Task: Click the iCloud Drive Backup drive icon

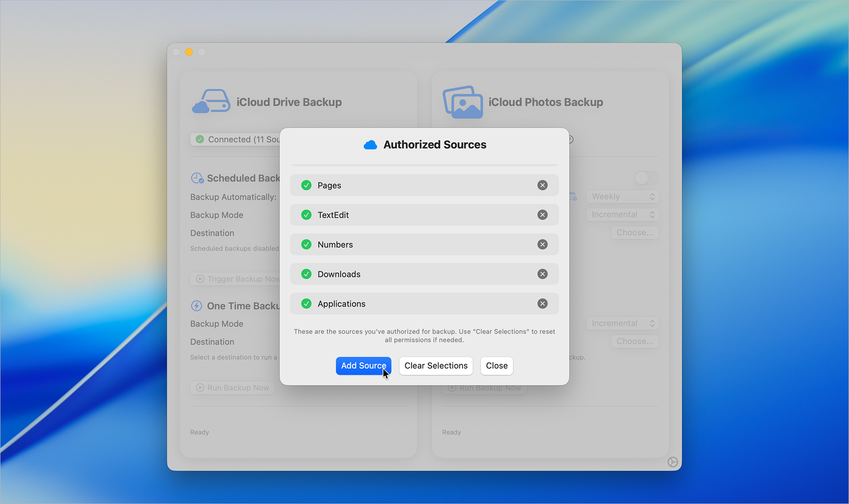Action: pyautogui.click(x=211, y=101)
